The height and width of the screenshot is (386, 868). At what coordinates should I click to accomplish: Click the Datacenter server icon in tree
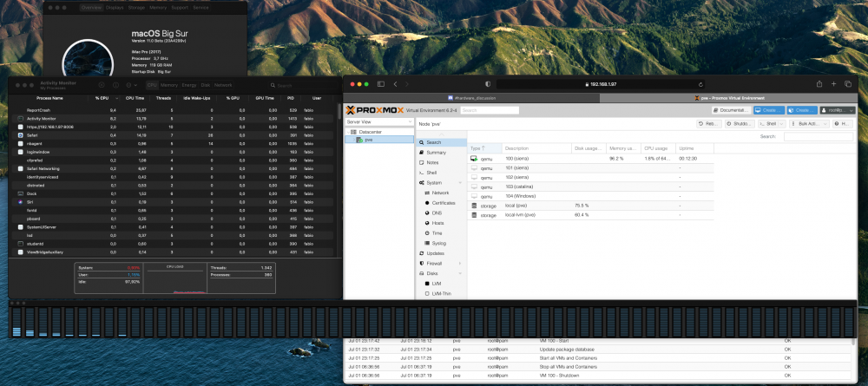[353, 132]
